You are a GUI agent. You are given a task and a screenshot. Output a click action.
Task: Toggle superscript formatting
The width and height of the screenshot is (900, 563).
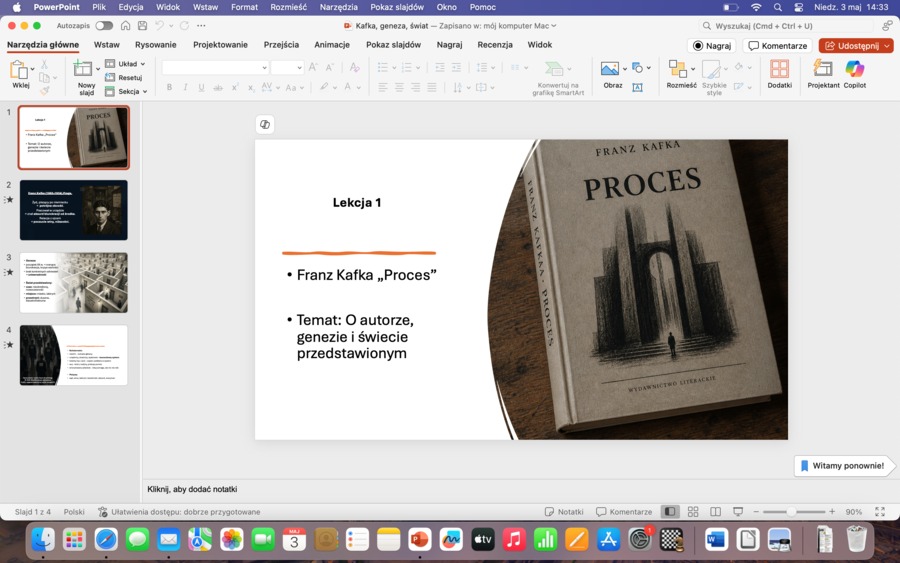(x=234, y=87)
